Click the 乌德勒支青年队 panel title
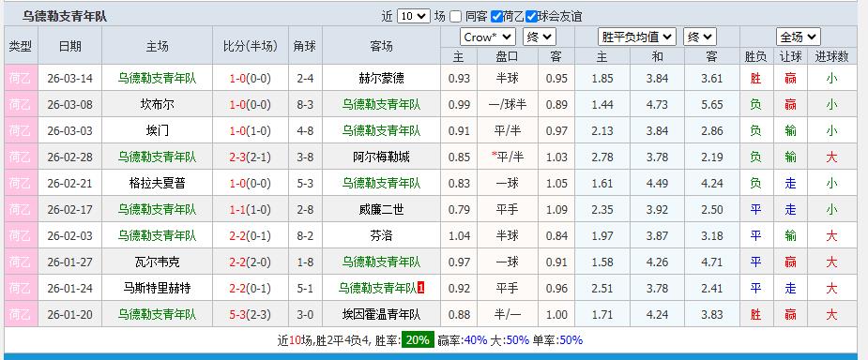Screen dimensions: 868x360 [64, 17]
